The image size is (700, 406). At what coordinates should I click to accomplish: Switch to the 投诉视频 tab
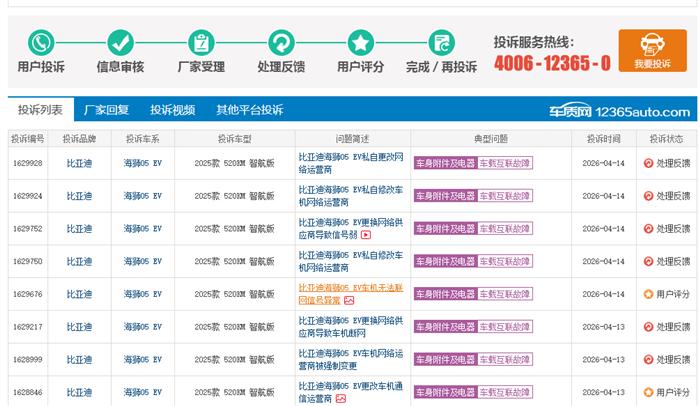[x=173, y=110]
